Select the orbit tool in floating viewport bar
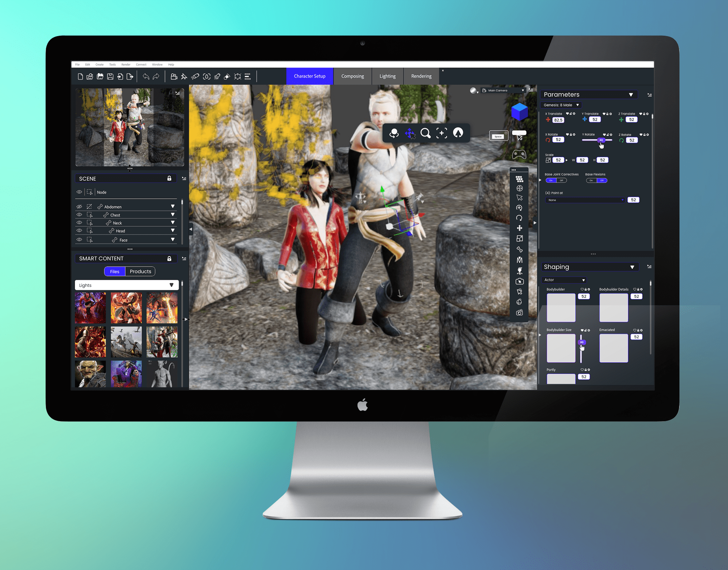The height and width of the screenshot is (570, 728). (x=394, y=133)
